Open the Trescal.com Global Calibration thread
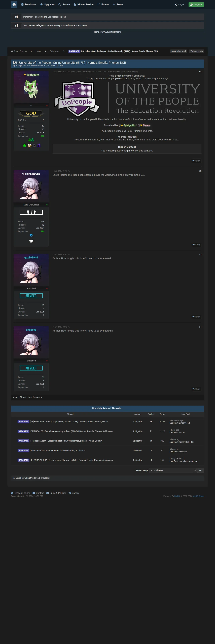This screenshot has height=644, width=215. 66,441
